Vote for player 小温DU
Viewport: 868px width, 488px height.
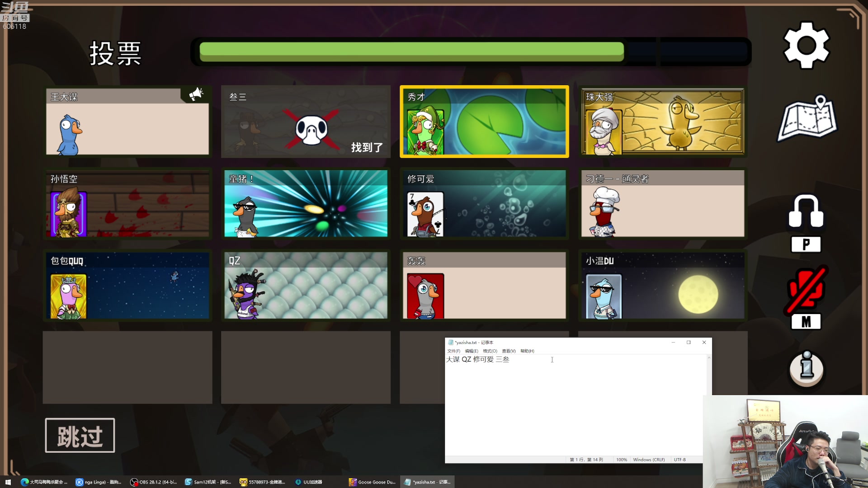point(663,285)
